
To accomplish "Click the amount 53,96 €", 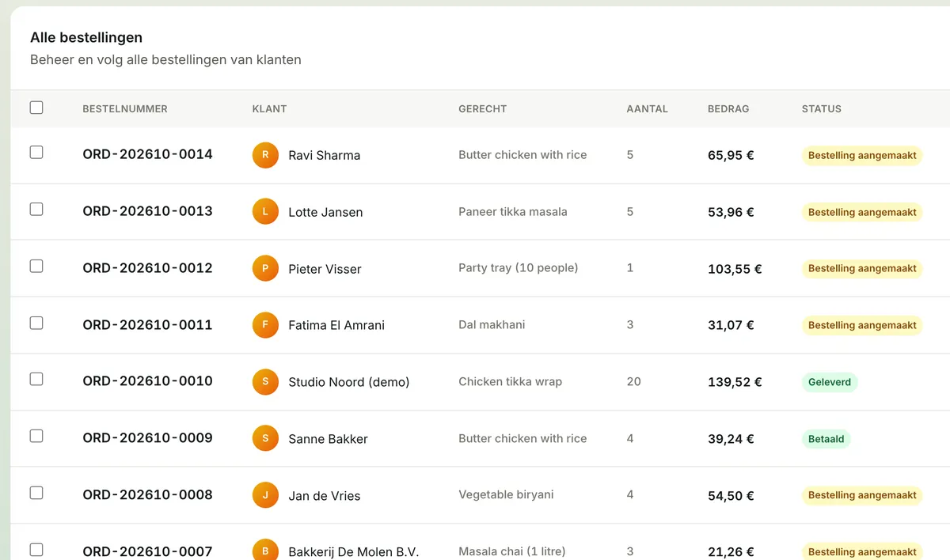I will coord(731,212).
